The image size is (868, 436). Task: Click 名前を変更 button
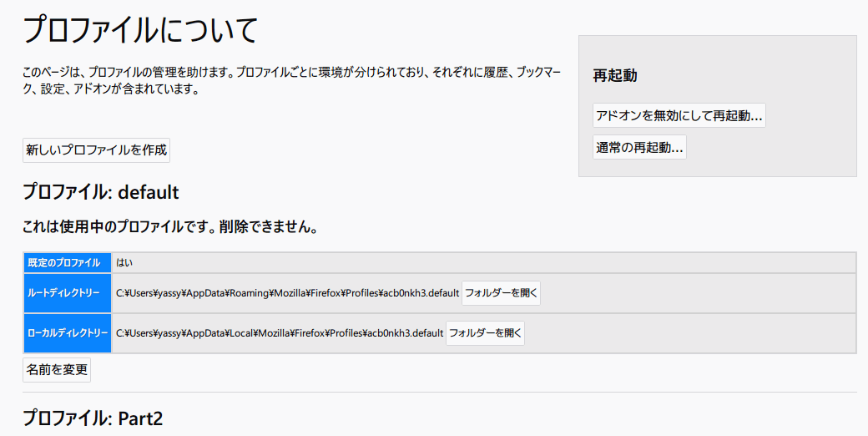click(x=57, y=369)
